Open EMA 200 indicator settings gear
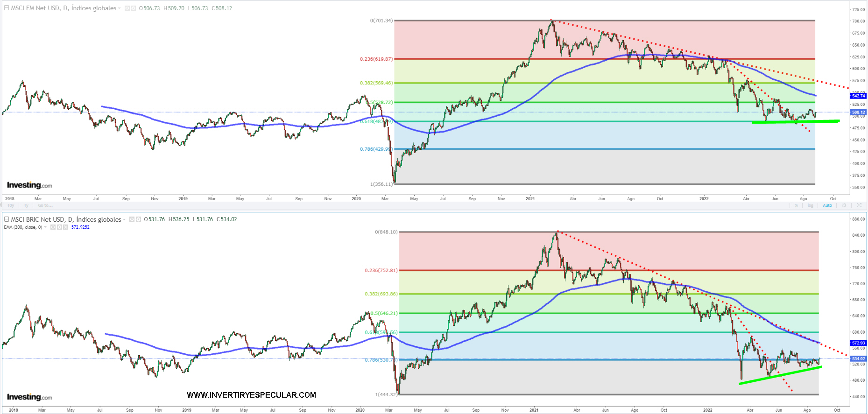Screen dimensions: 868x414 pos(59,227)
